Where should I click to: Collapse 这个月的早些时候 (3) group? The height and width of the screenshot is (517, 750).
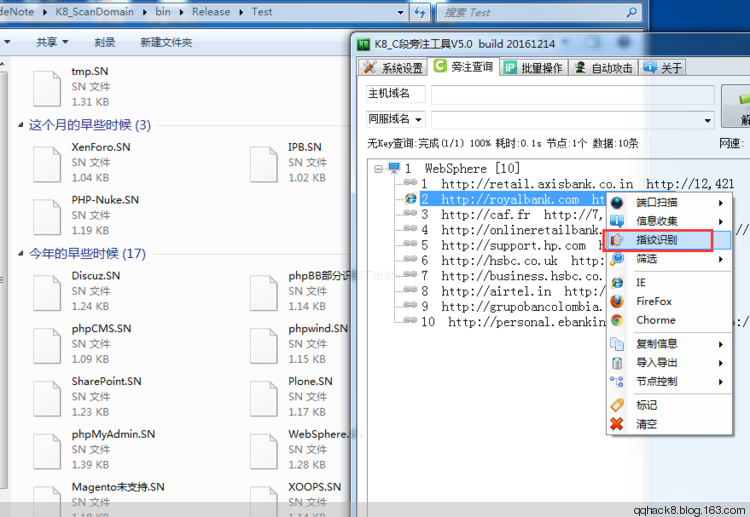(21, 125)
